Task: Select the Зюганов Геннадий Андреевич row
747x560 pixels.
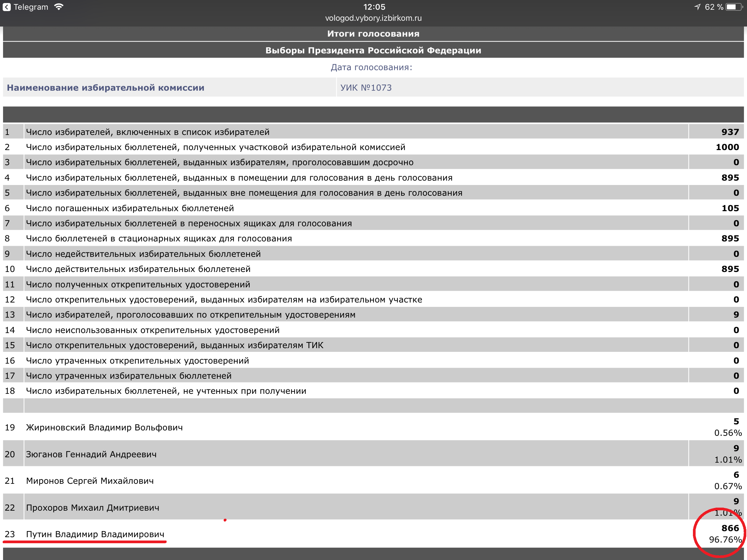Action: point(91,454)
